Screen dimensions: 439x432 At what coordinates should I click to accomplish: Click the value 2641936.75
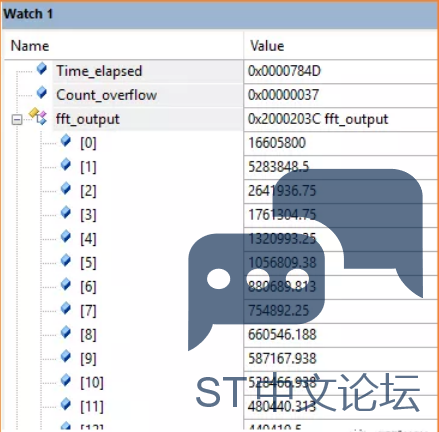point(282,191)
